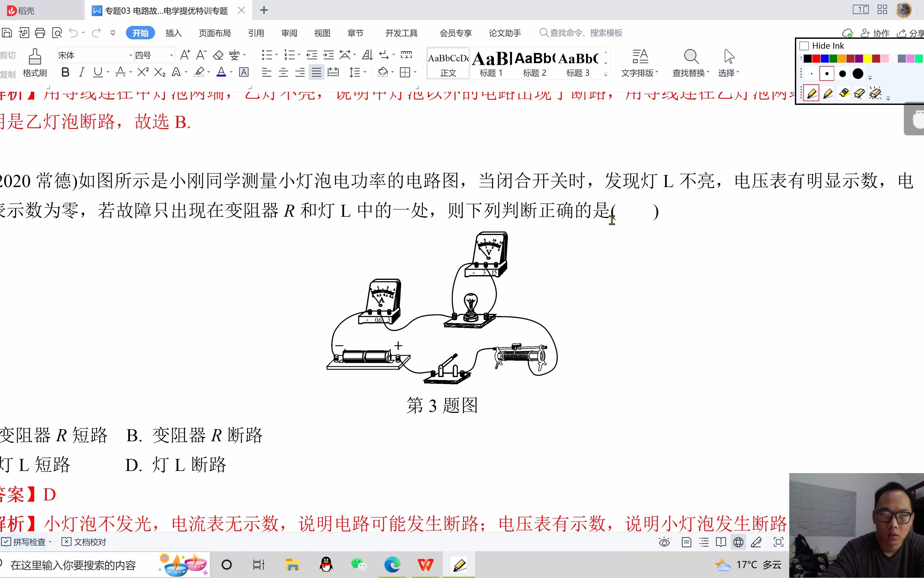The width and height of the screenshot is (924, 578).
Task: Choose the largest pen thickness dot
Action: coord(858,74)
